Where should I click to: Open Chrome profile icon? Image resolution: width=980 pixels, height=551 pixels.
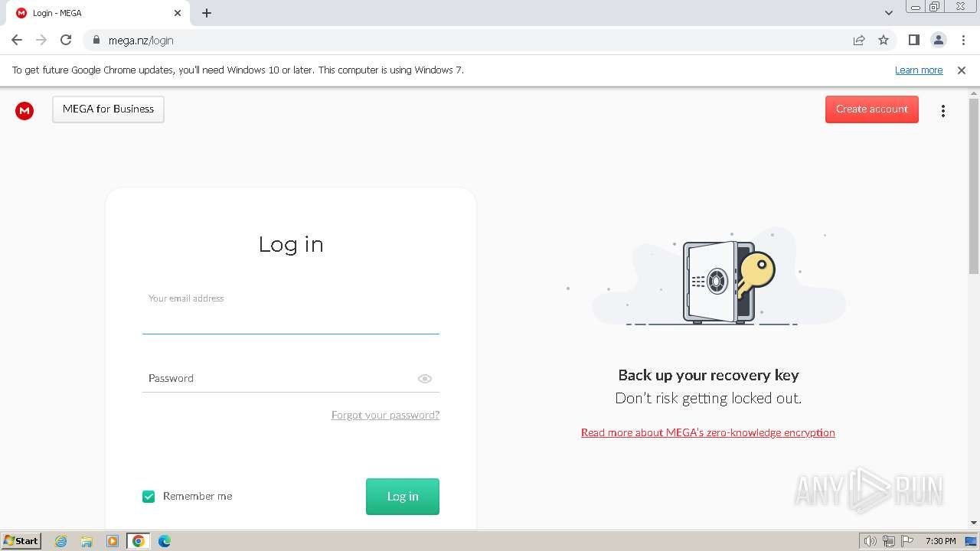click(x=939, y=40)
